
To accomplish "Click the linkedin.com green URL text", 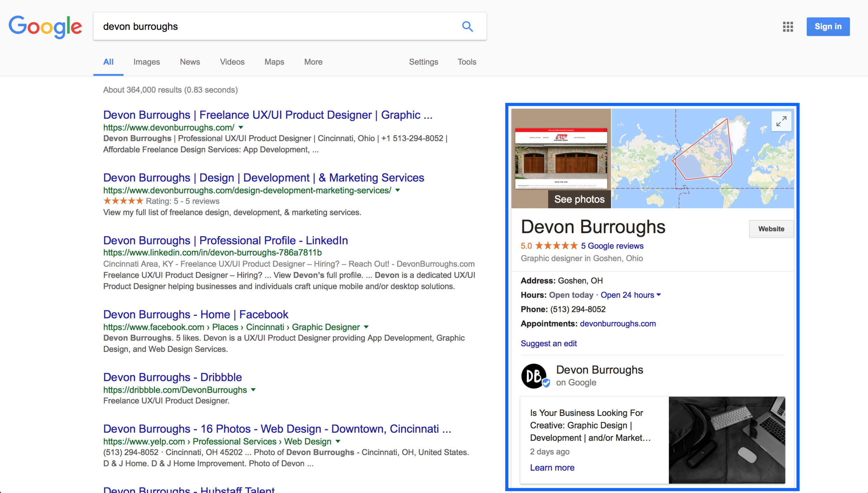I will click(x=212, y=253).
